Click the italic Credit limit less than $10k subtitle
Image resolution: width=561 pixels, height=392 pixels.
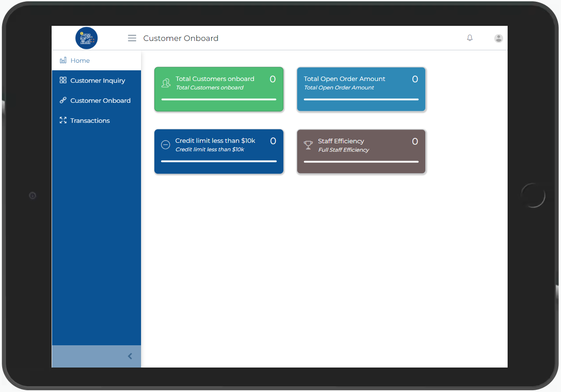coord(210,150)
